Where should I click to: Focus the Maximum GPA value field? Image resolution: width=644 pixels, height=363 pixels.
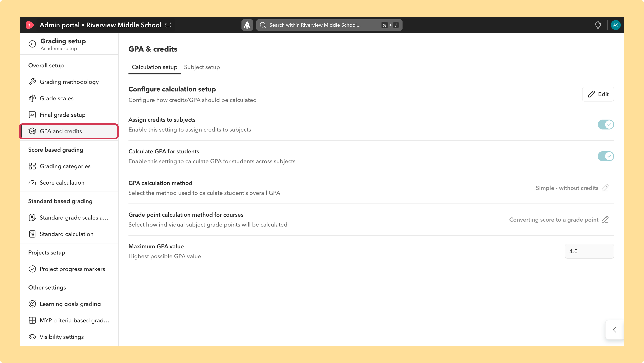pos(589,251)
